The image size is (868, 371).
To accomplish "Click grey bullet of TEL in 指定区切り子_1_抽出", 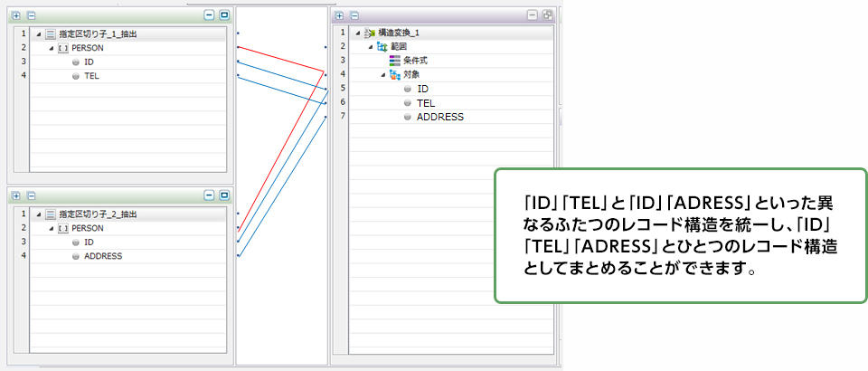I will pos(76,76).
